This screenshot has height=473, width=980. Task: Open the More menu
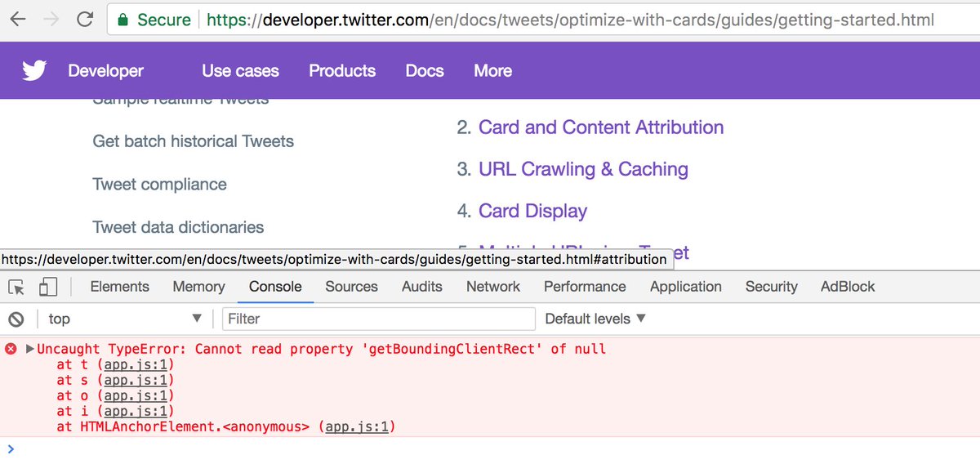[493, 71]
